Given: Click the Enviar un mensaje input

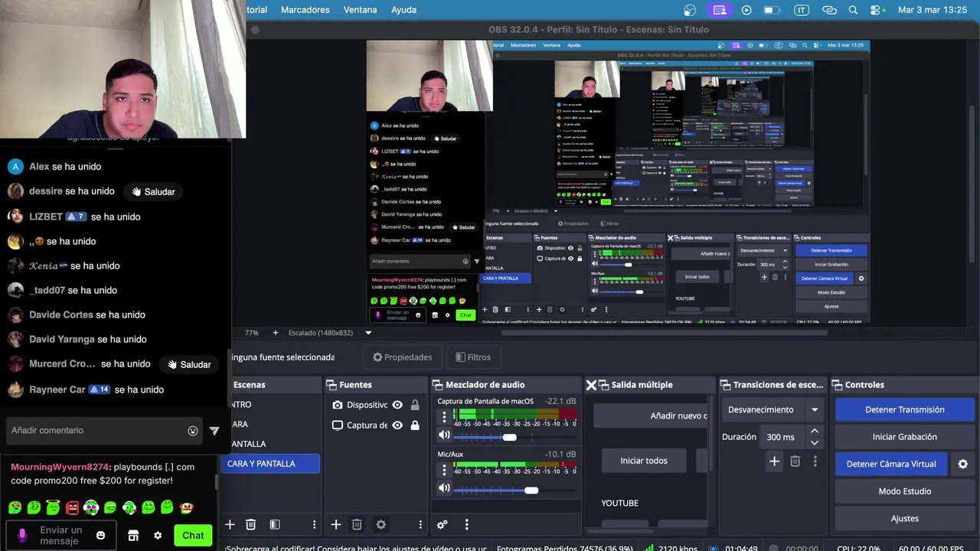Looking at the screenshot, I should point(61,536).
